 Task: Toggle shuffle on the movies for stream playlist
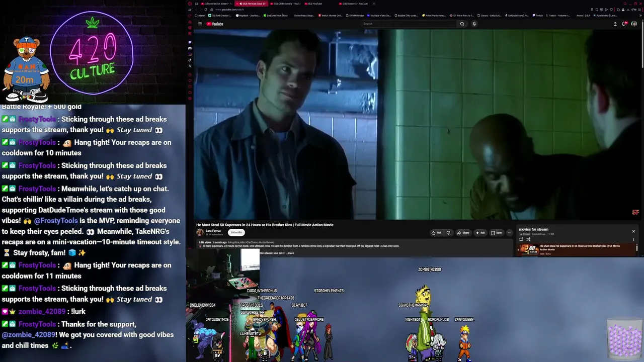528,239
